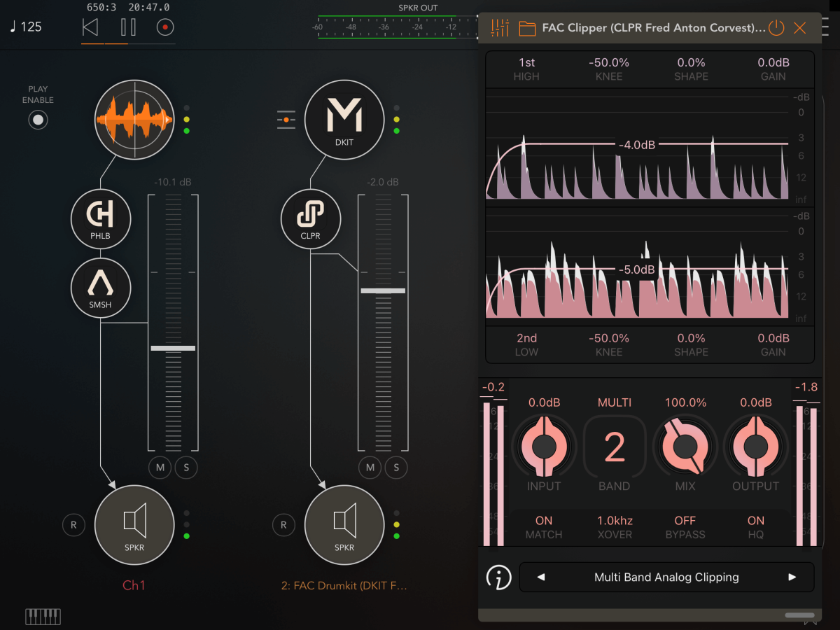Mute the FAC Drumkit channel

pos(370,468)
